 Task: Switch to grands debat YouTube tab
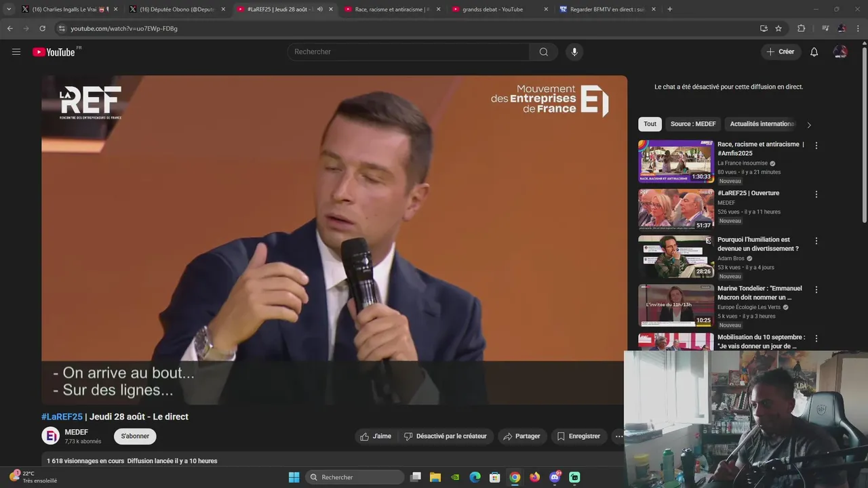499,9
